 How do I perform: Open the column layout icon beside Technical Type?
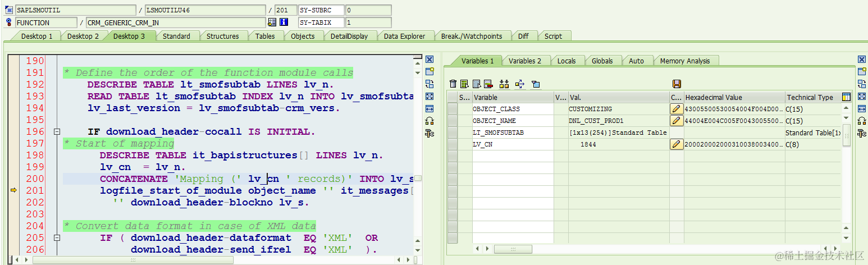click(846, 97)
